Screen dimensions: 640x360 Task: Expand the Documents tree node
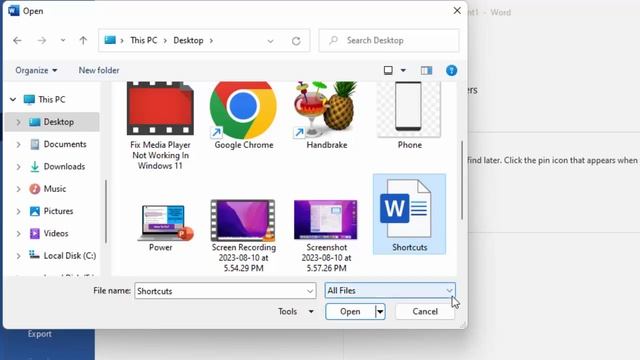(x=18, y=144)
